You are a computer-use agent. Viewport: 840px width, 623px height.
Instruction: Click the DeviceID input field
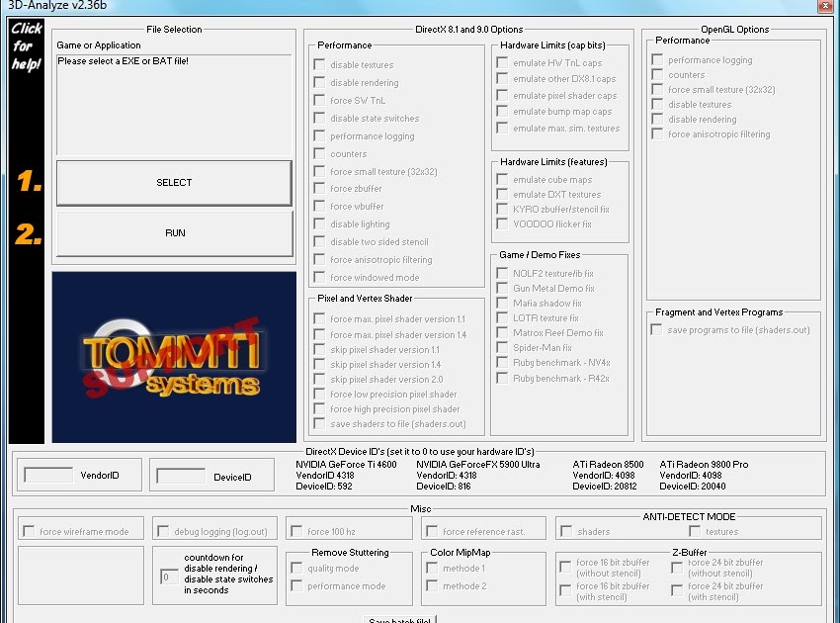click(x=181, y=476)
